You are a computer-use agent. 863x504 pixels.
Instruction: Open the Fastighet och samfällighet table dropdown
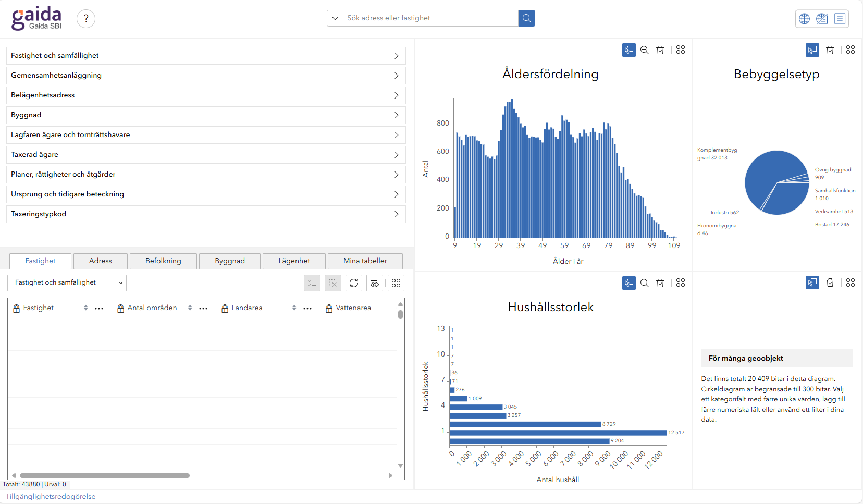(x=67, y=283)
